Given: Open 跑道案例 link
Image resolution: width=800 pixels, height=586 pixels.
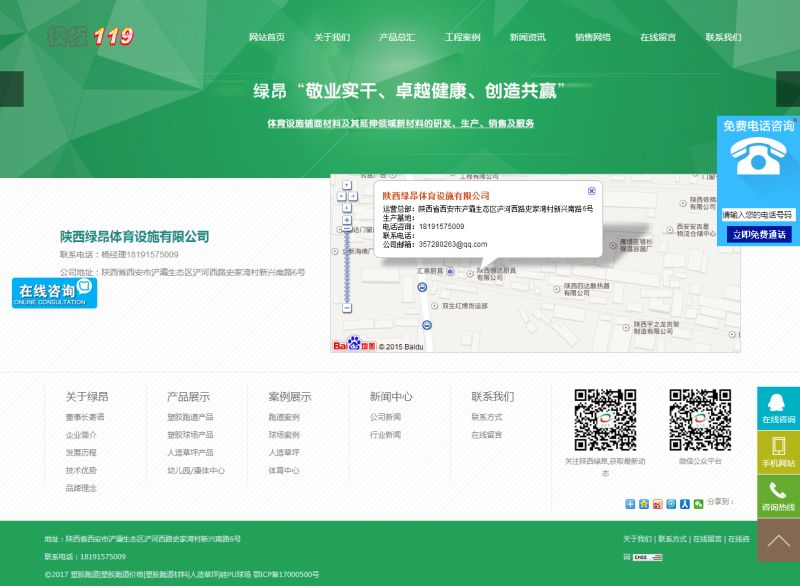Looking at the screenshot, I should (x=284, y=417).
